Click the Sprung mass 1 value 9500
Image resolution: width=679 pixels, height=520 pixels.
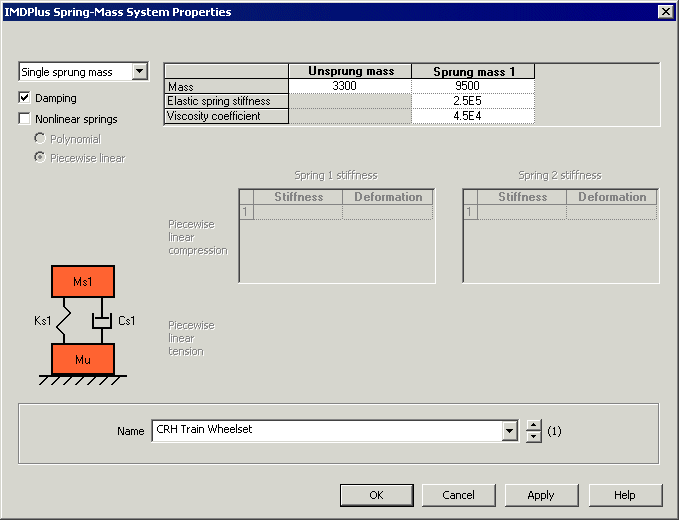click(x=472, y=87)
